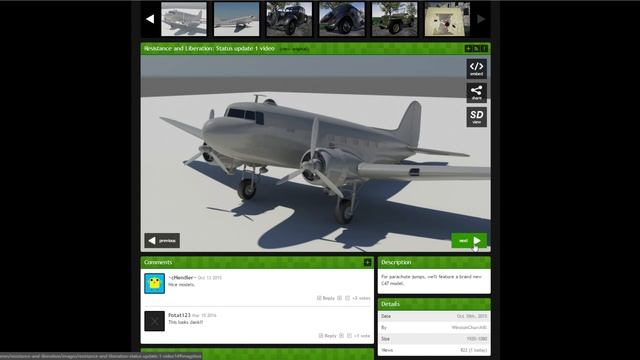Go to the previous image

(162, 240)
